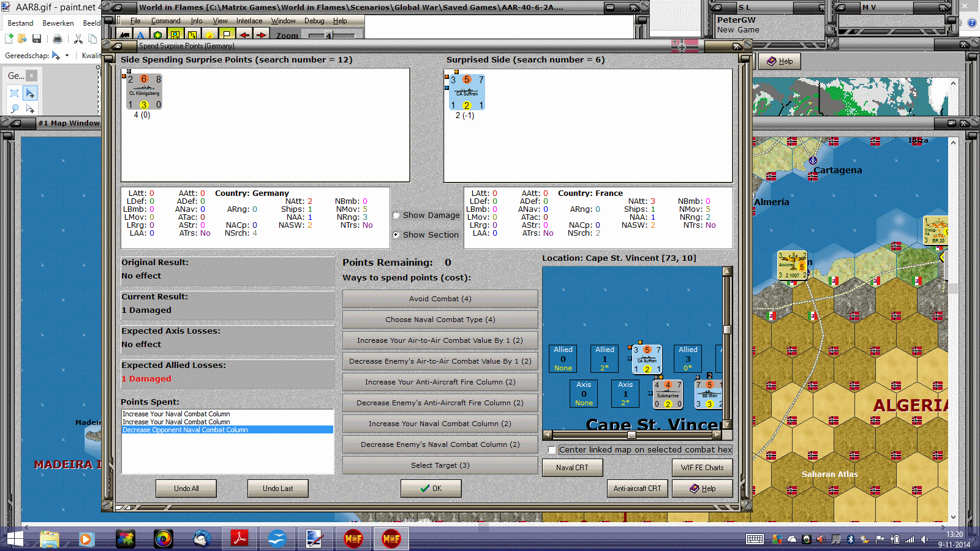Click the Save disk icon in paint.net
Screen dimensions: 980x551
coord(37,39)
